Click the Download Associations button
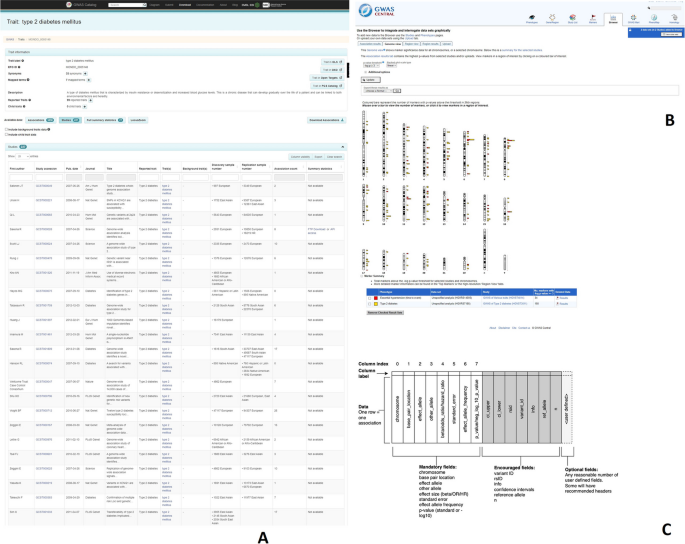The image size is (685, 544). coord(327,120)
